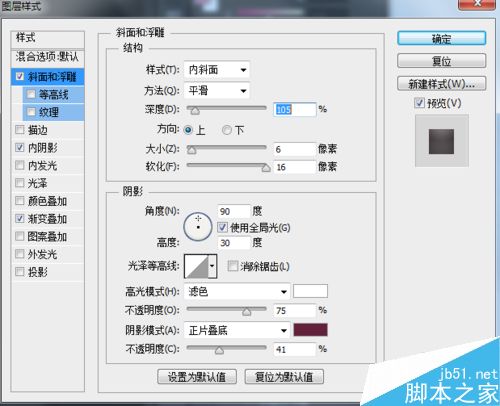Enable the 纹理 checkbox
The image size is (500, 406).
tap(31, 112)
